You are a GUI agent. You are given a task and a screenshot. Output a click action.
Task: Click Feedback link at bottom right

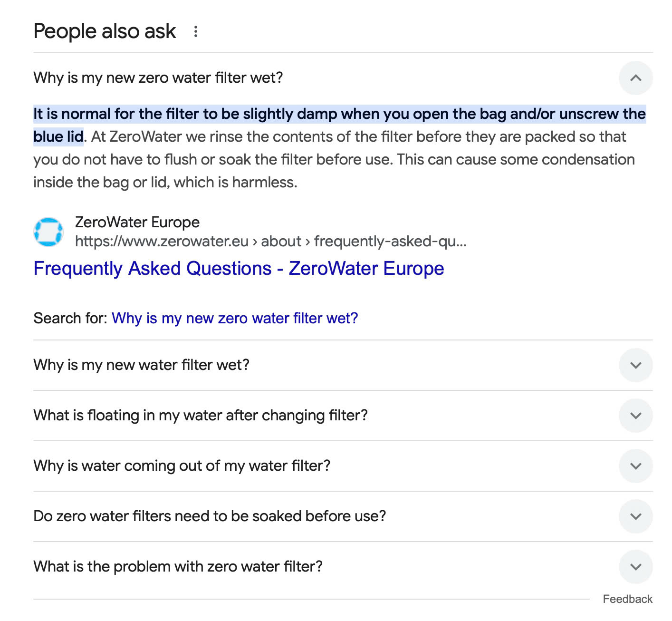(x=627, y=599)
